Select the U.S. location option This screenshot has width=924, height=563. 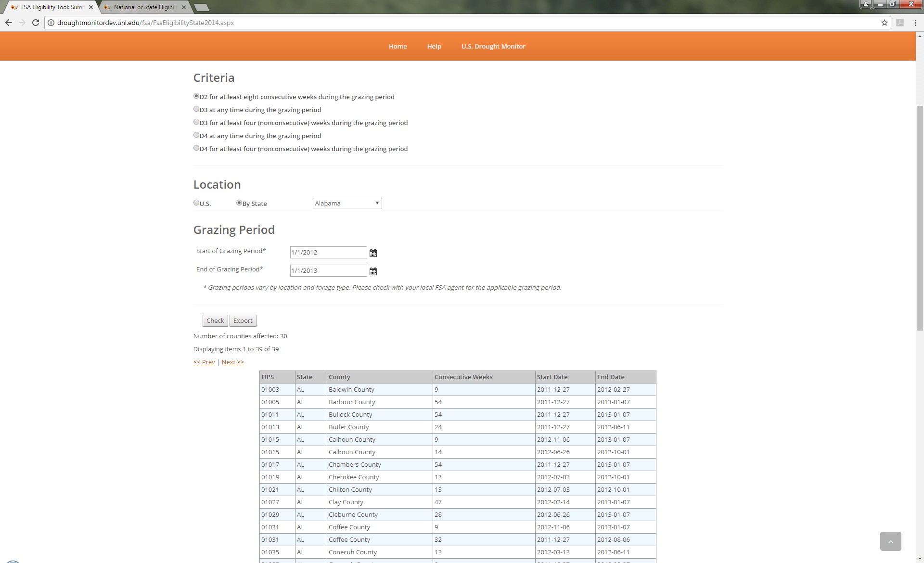click(x=196, y=203)
